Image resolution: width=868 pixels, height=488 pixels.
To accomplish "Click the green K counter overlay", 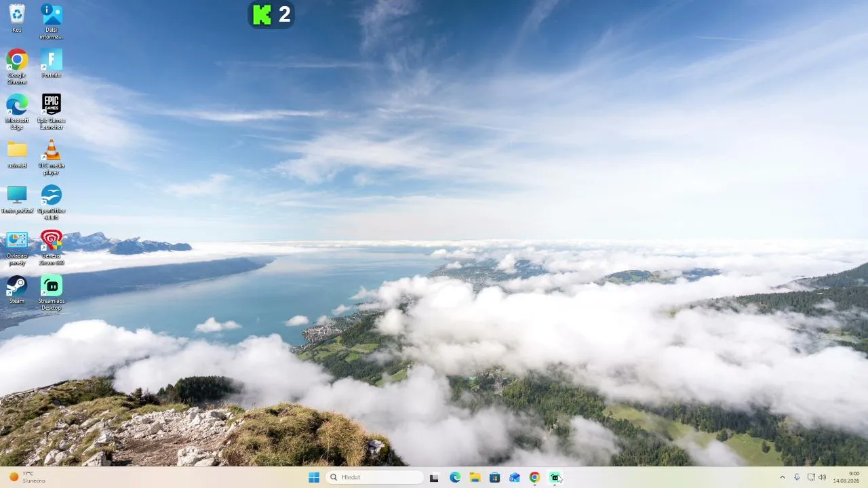I will [271, 14].
